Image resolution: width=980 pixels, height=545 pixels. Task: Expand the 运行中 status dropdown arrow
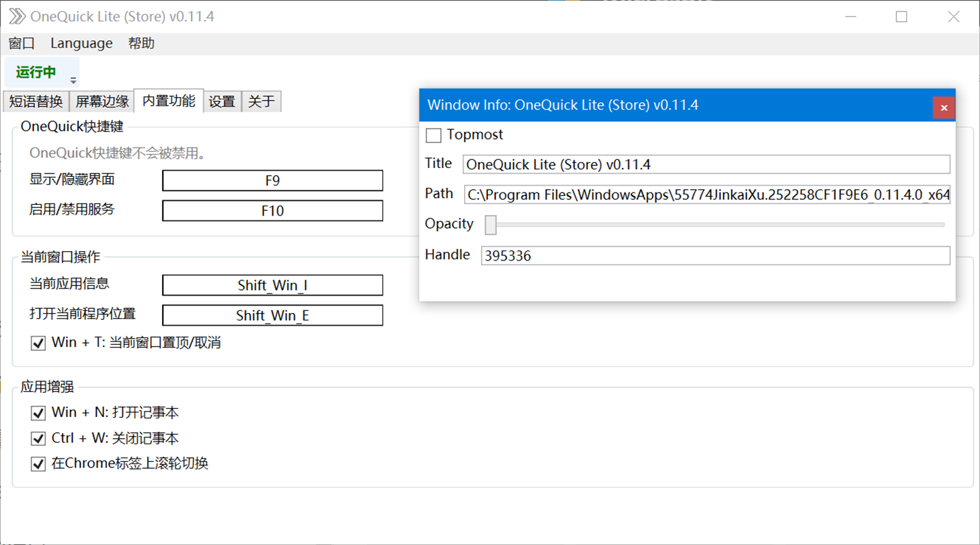(x=73, y=80)
